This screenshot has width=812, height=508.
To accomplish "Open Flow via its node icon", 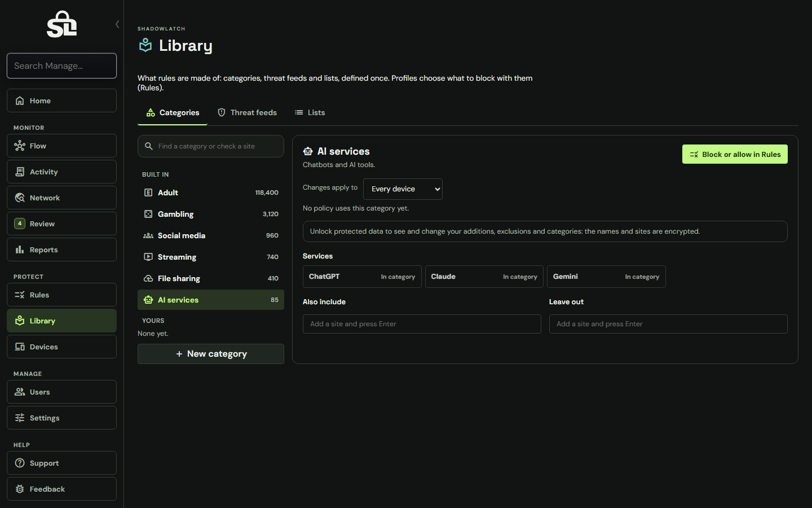I will point(20,146).
